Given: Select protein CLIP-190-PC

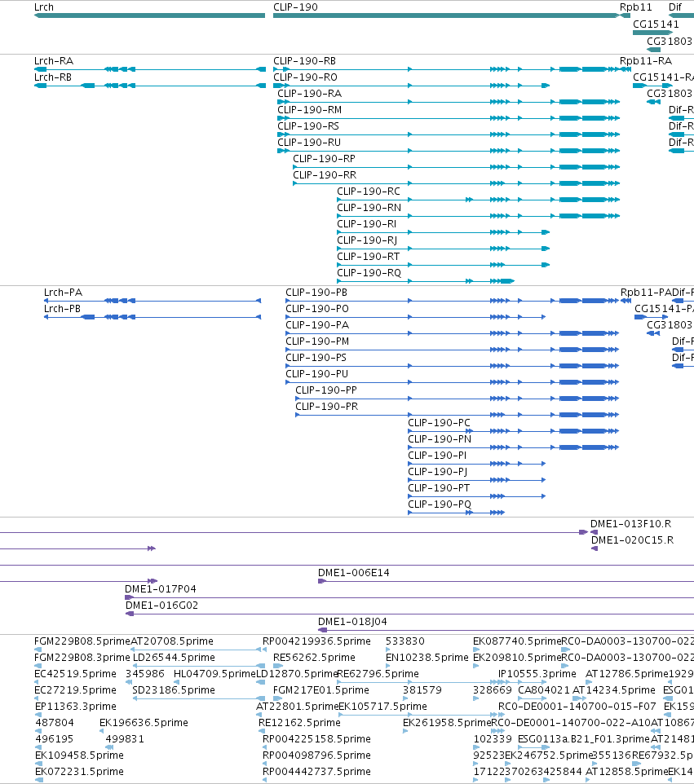Looking at the screenshot, I should (440, 423).
